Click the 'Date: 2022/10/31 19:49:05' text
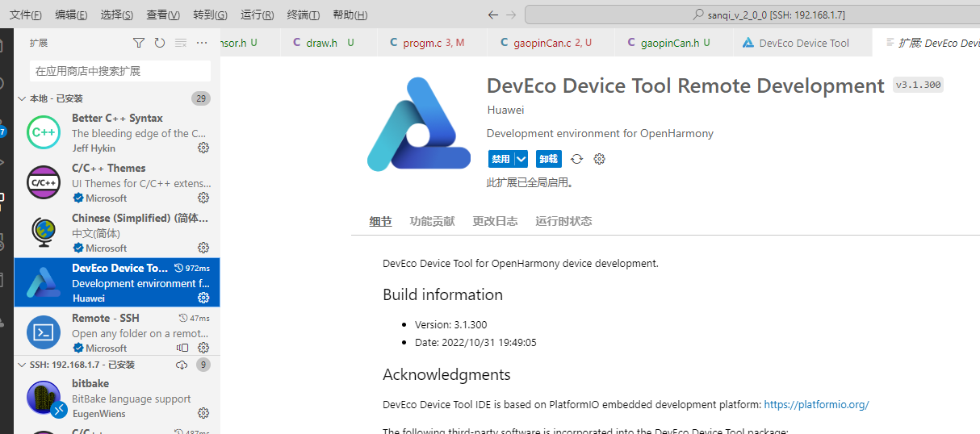The image size is (980, 434). click(x=475, y=342)
